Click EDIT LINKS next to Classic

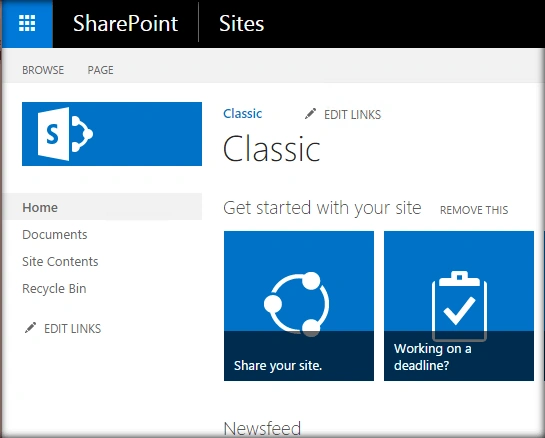[x=352, y=114]
